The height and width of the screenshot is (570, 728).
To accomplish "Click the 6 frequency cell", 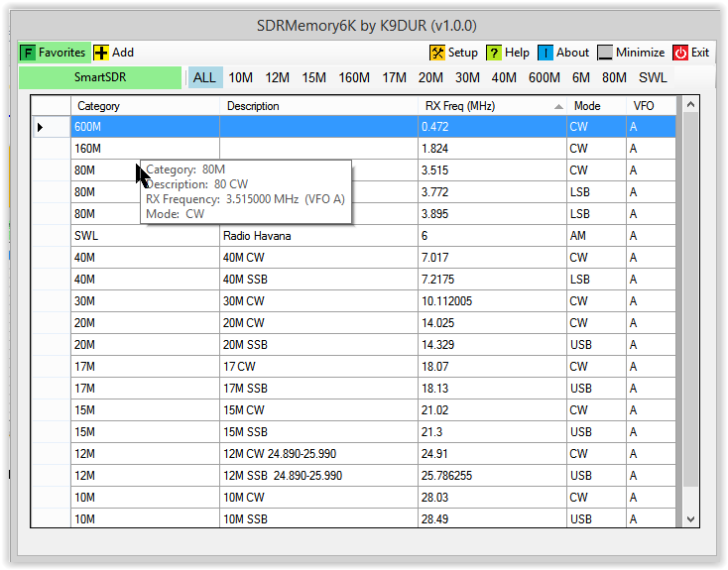I will [492, 236].
